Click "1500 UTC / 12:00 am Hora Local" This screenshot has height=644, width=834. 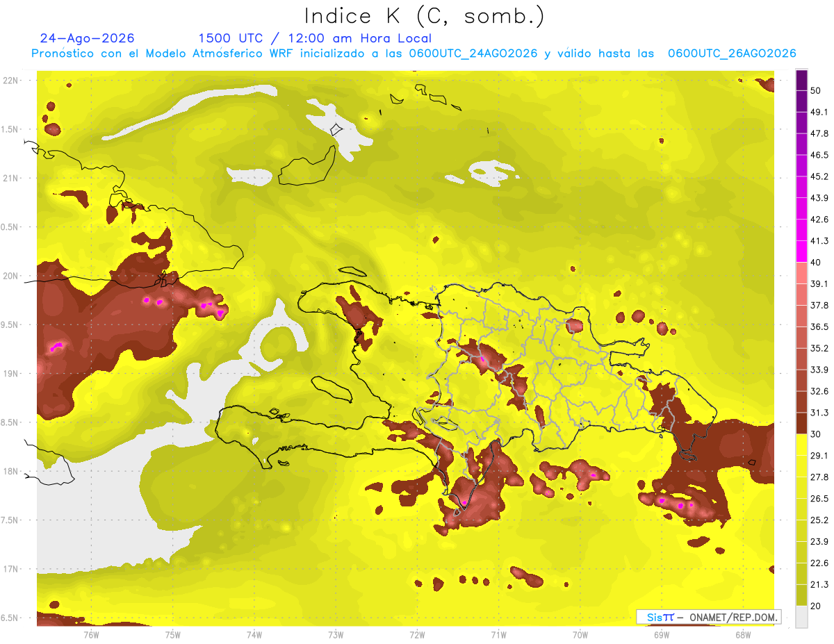pyautogui.click(x=315, y=38)
